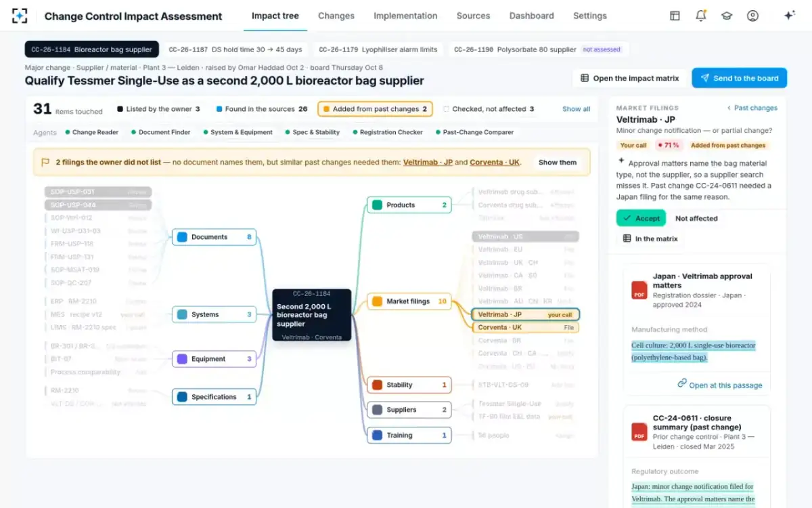Toggle the Added from past changes filter
The image size is (812, 508).
374,109
